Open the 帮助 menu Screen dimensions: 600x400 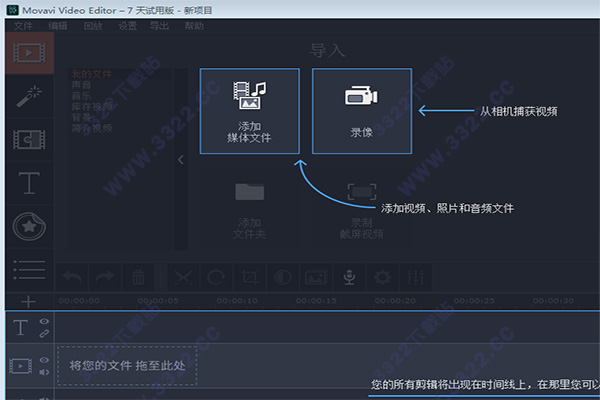click(194, 26)
